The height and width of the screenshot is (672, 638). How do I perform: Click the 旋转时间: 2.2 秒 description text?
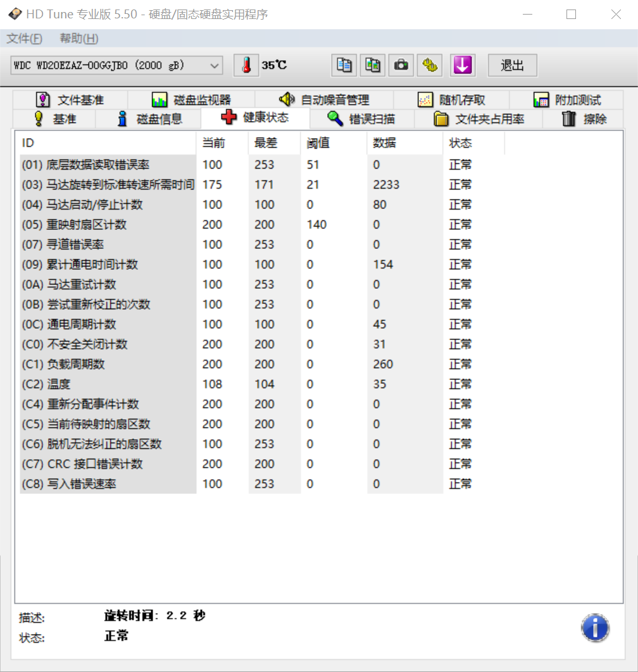pos(154,616)
